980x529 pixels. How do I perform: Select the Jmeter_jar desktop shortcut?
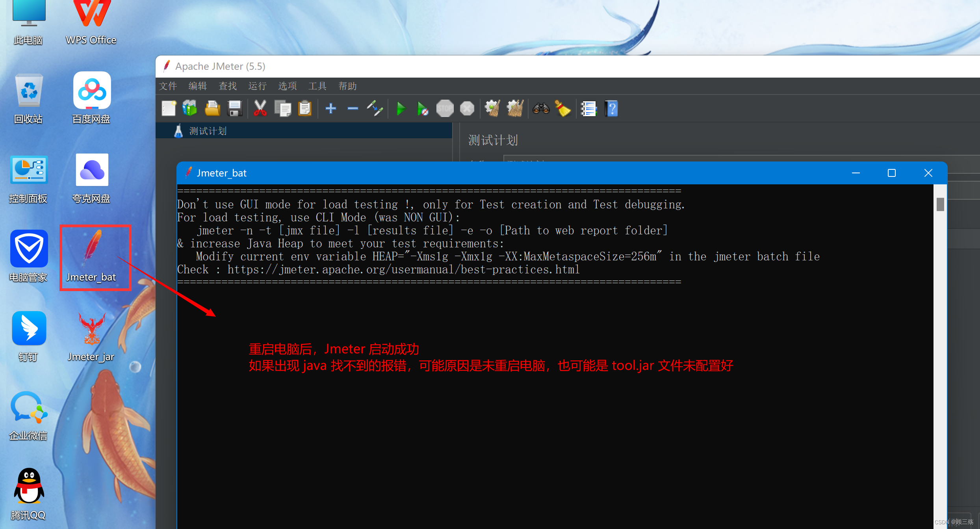point(91,337)
